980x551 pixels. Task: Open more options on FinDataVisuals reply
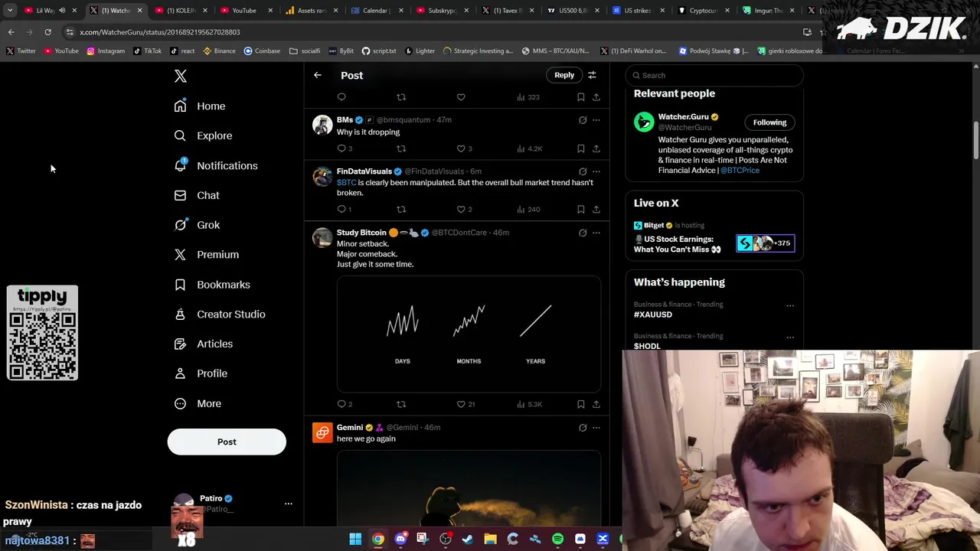pyautogui.click(x=596, y=171)
